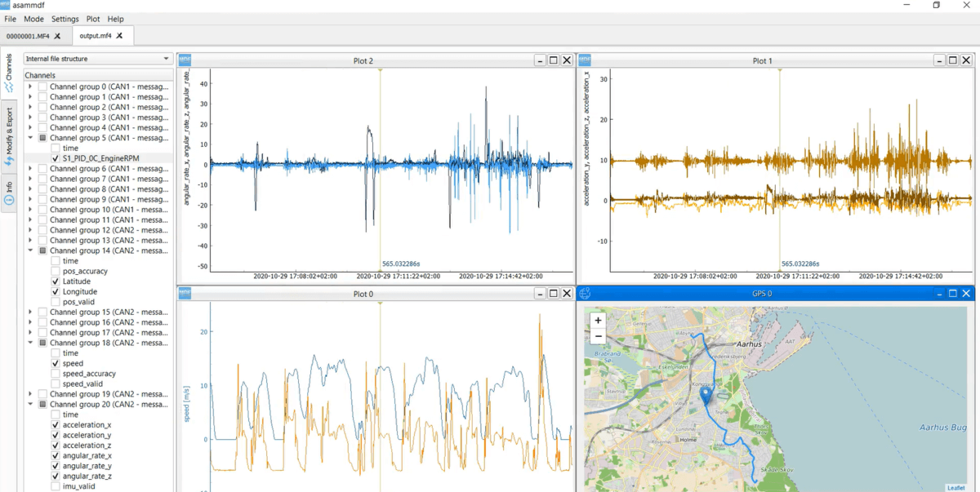The height and width of the screenshot is (492, 980).
Task: Zoom out on the map with minus button
Action: [x=598, y=336]
